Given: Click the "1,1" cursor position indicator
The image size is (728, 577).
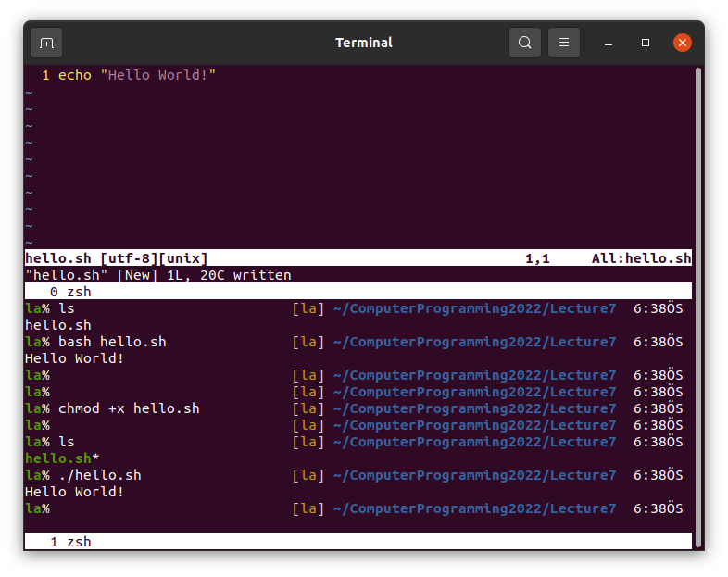Looking at the screenshot, I should pyautogui.click(x=537, y=258).
